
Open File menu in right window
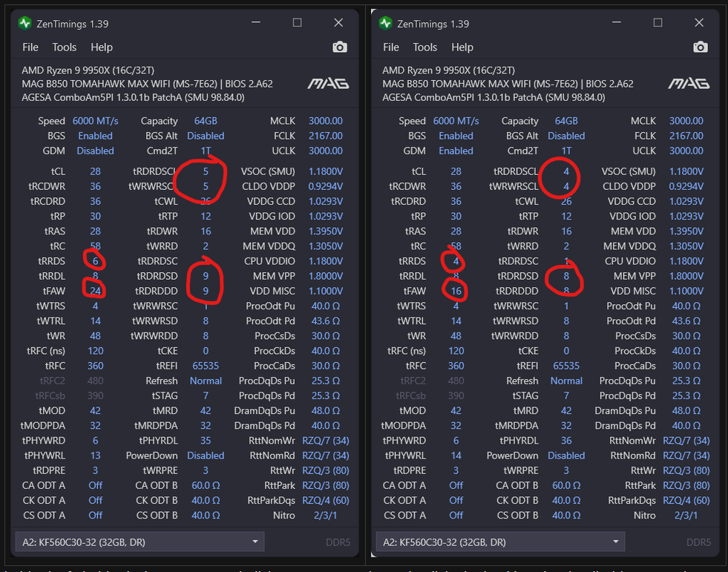coord(391,47)
